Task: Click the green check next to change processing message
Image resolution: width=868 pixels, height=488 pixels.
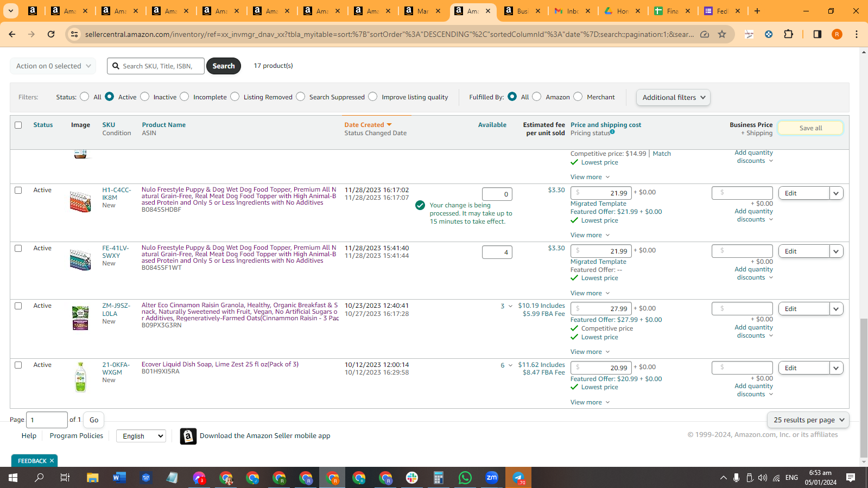Action: click(x=420, y=205)
